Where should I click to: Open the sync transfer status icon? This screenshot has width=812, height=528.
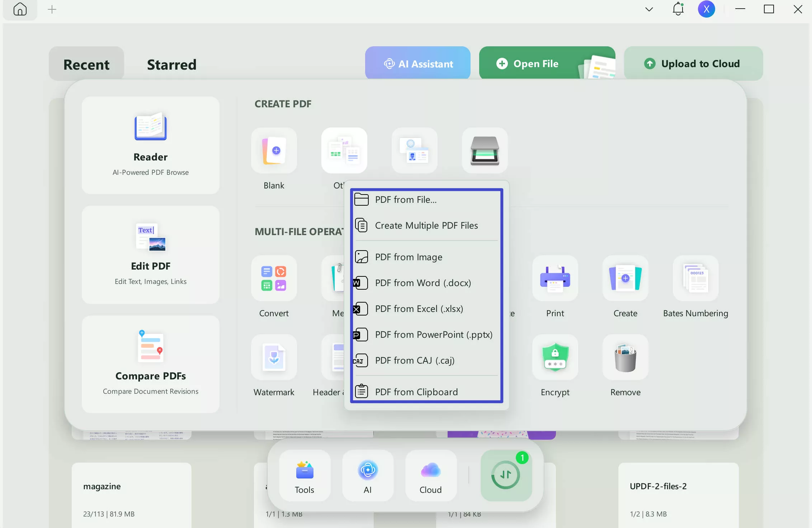506,475
